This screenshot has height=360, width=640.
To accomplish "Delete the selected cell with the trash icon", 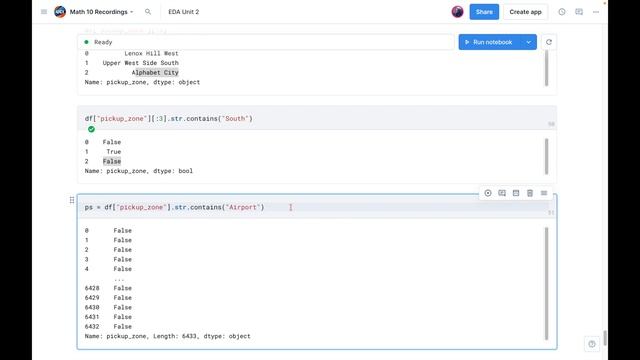I will [x=530, y=193].
